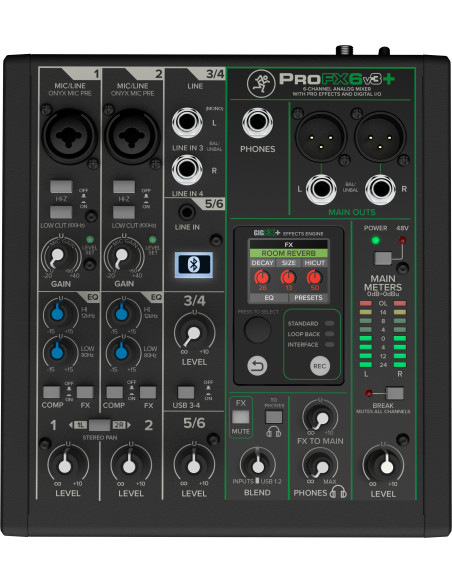Screen dimensions: 452x584
Task: Click channel 1 LOW 80Hz EQ knob
Action: coord(58,352)
